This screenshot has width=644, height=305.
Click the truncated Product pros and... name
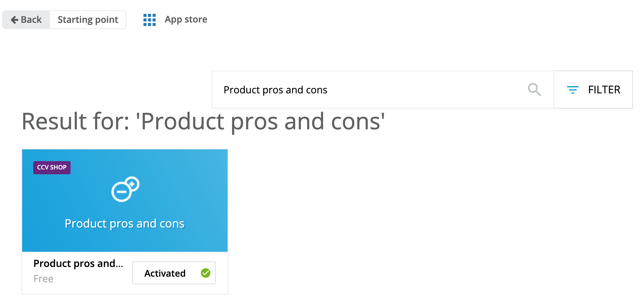(78, 264)
